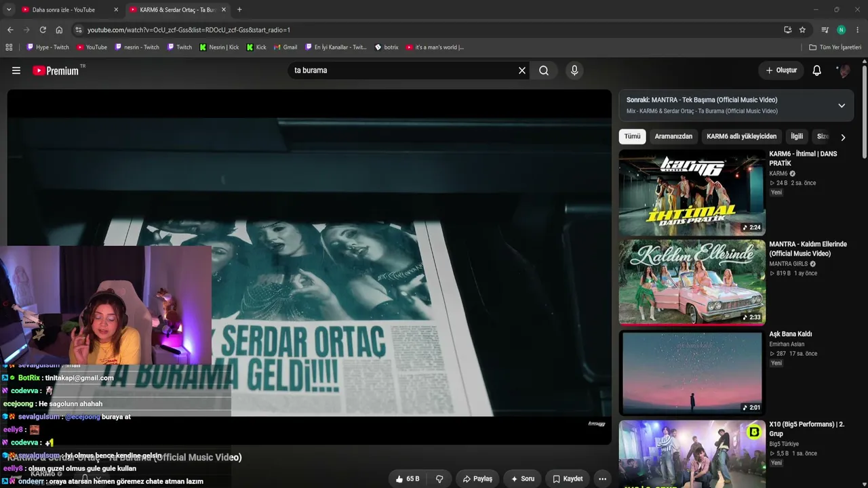Go to YouTube Premium home logo
868x488 pixels.
click(58, 70)
